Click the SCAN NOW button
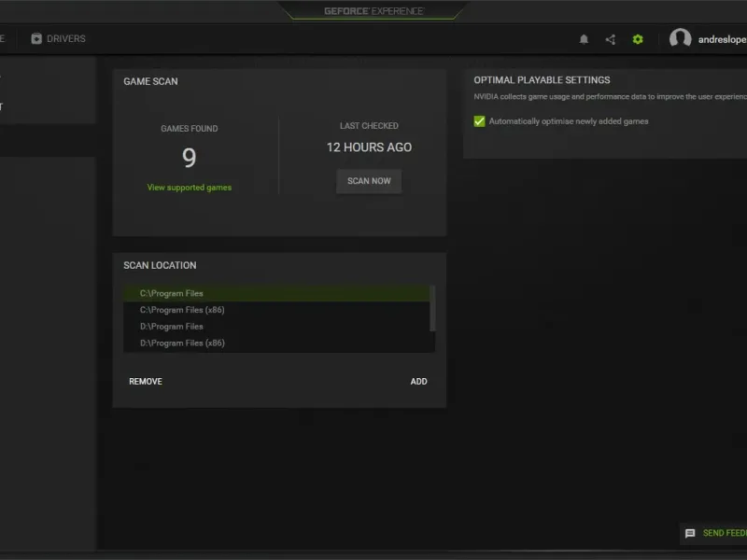747x560 pixels. click(369, 181)
